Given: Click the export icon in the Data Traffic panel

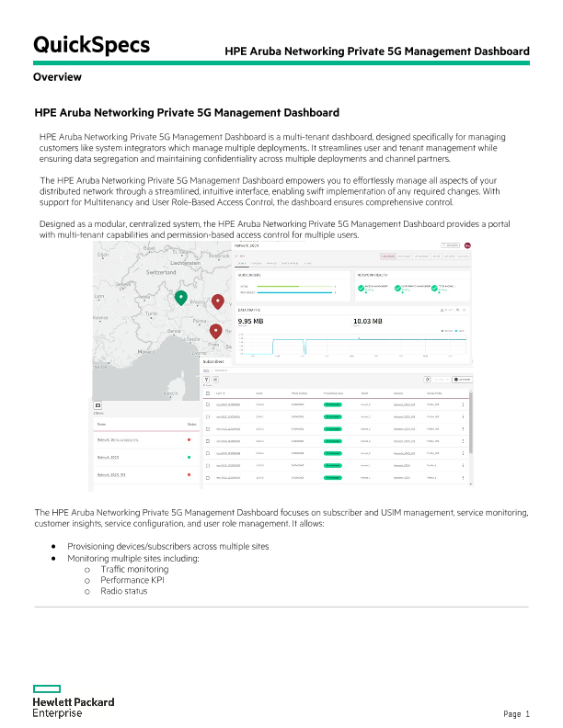Looking at the screenshot, I should click(442, 310).
